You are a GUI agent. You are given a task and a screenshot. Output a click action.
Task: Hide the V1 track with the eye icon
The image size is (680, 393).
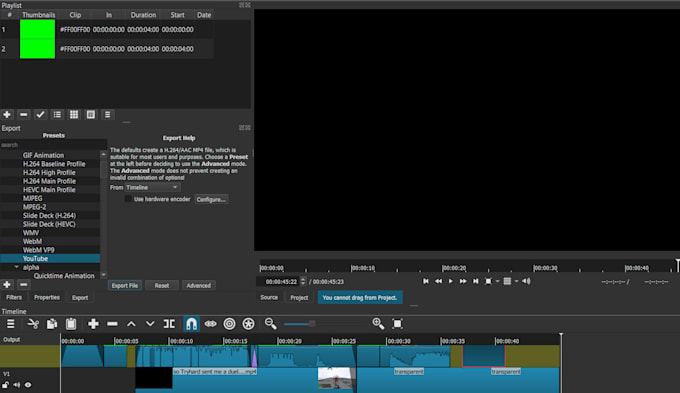28,385
